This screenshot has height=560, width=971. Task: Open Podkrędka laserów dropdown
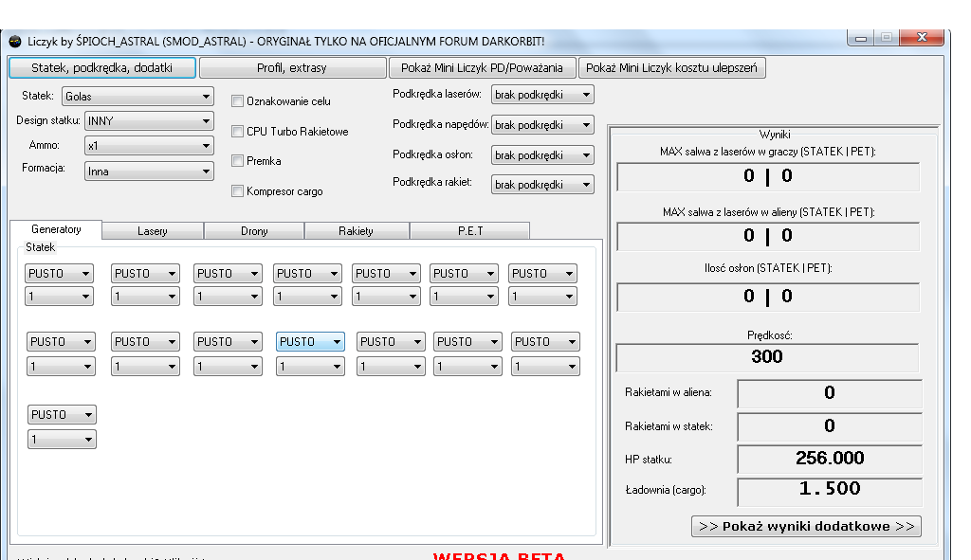542,95
